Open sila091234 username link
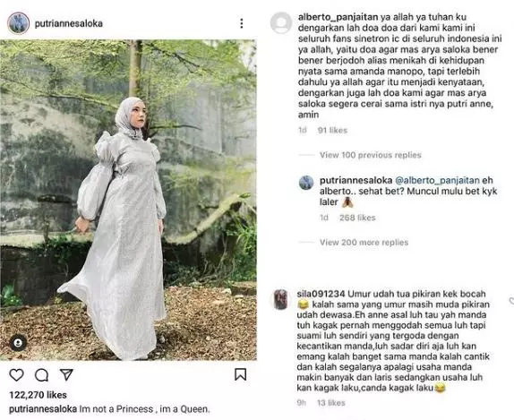Image resolution: width=514 pixels, height=420 pixels. pyautogui.click(x=321, y=294)
